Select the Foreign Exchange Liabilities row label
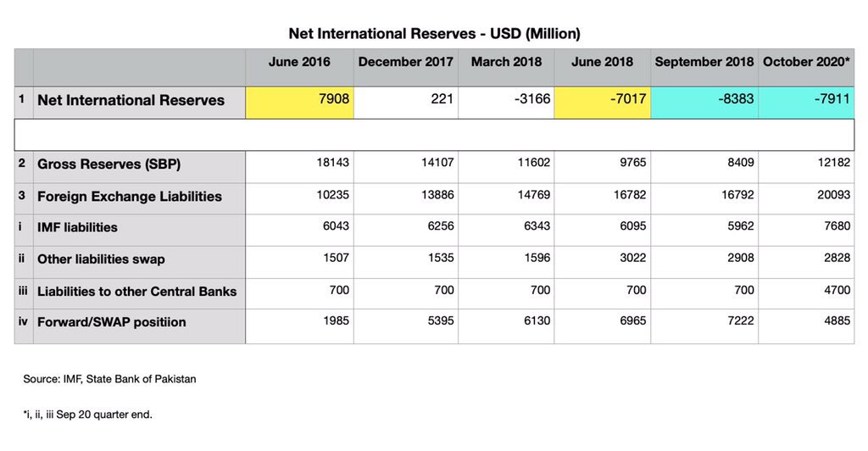868x451 pixels. [130, 197]
